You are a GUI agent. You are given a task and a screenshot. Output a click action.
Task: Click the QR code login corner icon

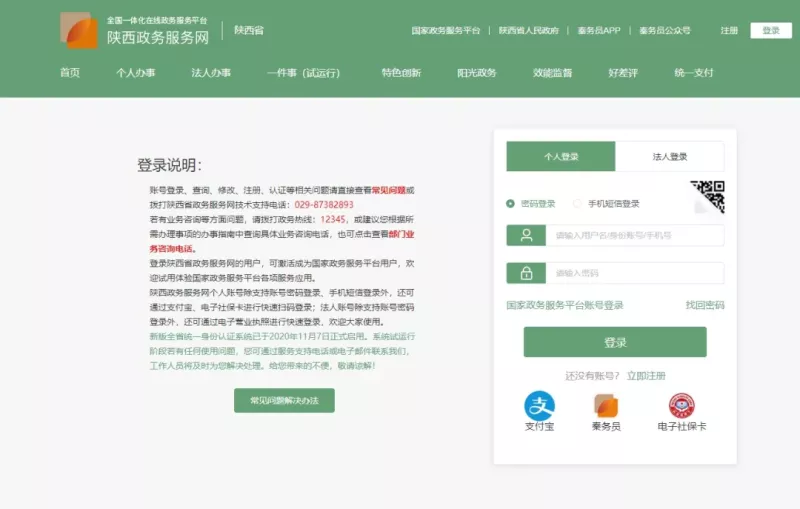(708, 196)
